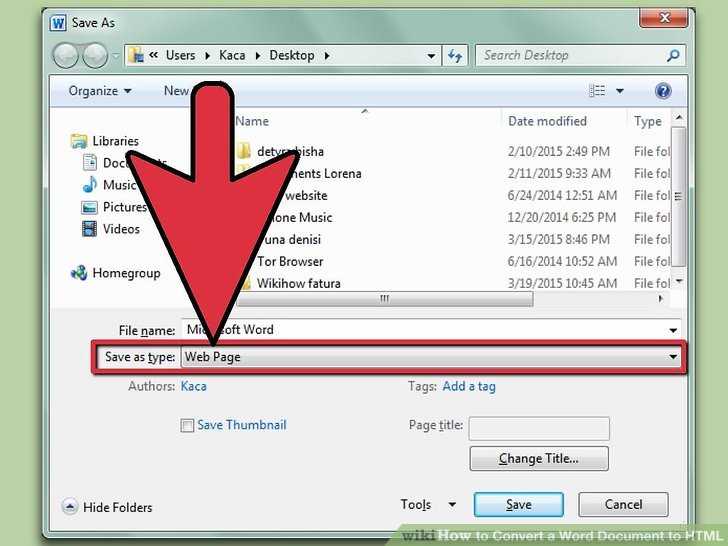Click Desktop in the address breadcrumb
Image resolution: width=728 pixels, height=546 pixels.
coord(292,56)
